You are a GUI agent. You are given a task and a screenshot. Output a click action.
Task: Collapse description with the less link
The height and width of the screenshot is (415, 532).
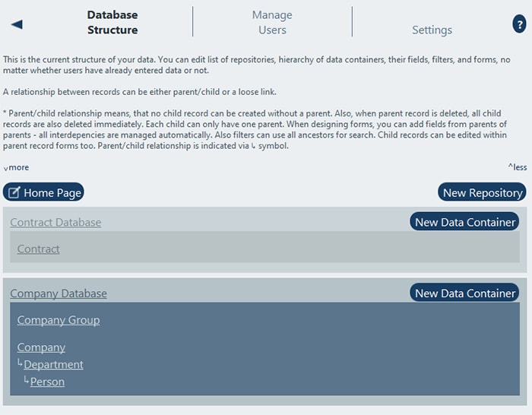518,167
